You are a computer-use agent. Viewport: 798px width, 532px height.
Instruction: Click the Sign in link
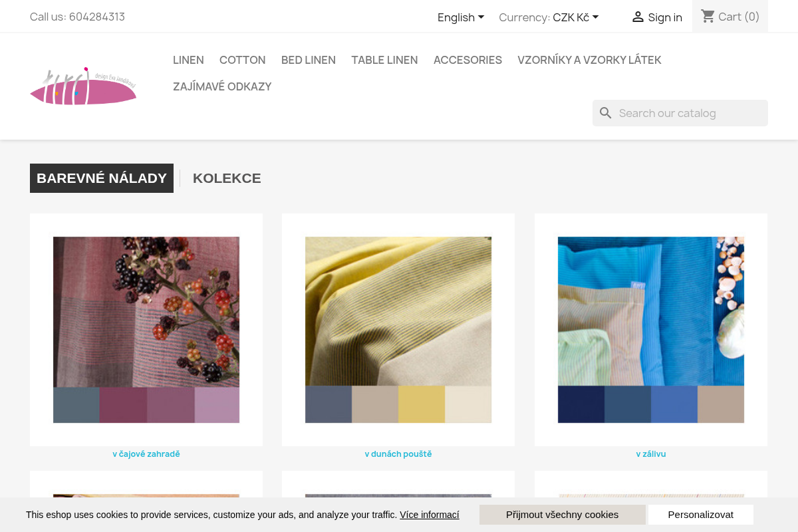(665, 17)
